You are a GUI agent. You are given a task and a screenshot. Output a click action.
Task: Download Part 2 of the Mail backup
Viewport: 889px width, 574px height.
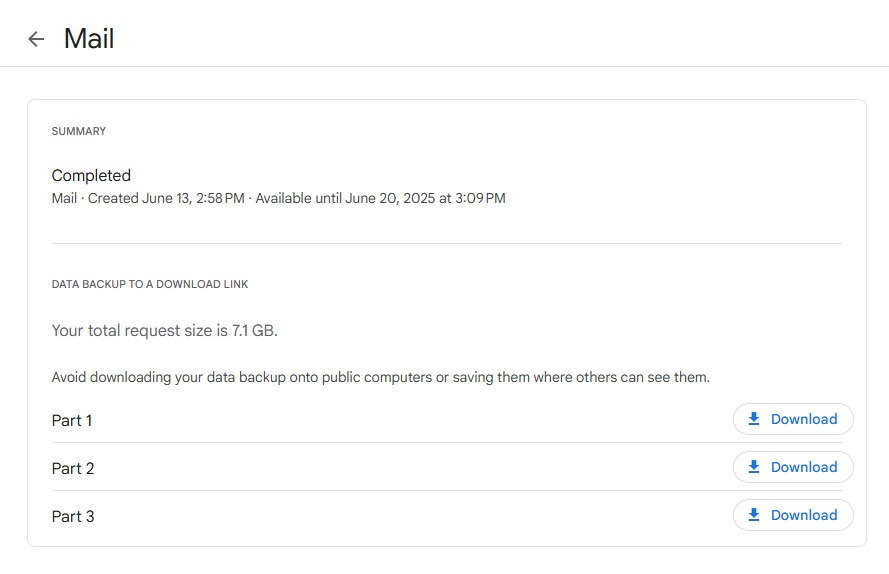793,467
